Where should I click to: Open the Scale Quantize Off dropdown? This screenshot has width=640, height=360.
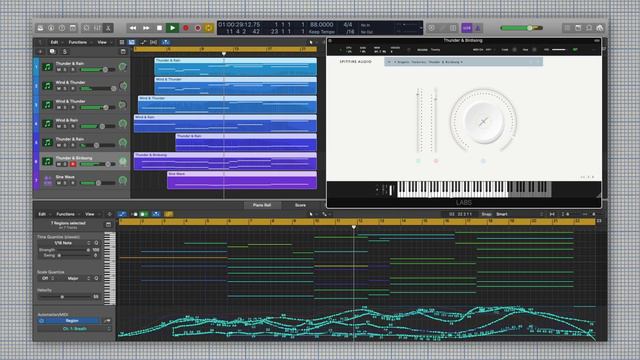tap(47, 278)
